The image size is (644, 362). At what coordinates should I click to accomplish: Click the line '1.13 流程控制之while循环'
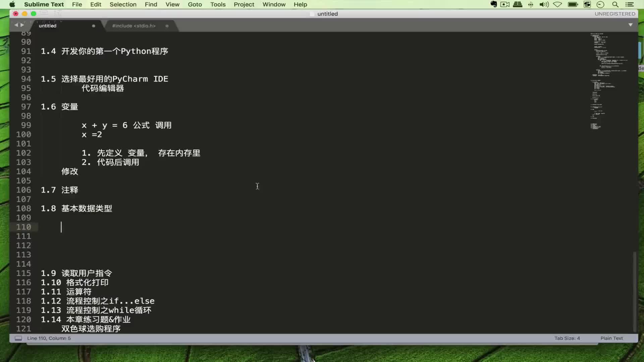point(96,310)
